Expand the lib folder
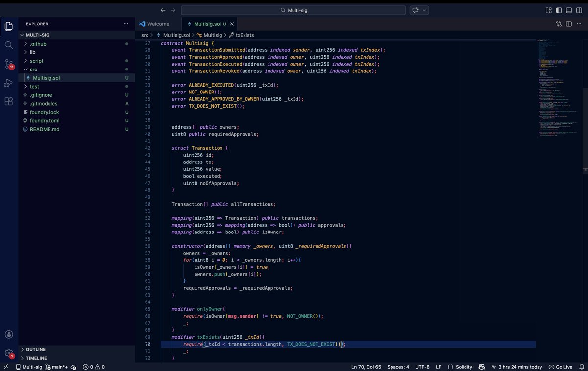Image resolution: width=588 pixels, height=371 pixels. pos(76,52)
